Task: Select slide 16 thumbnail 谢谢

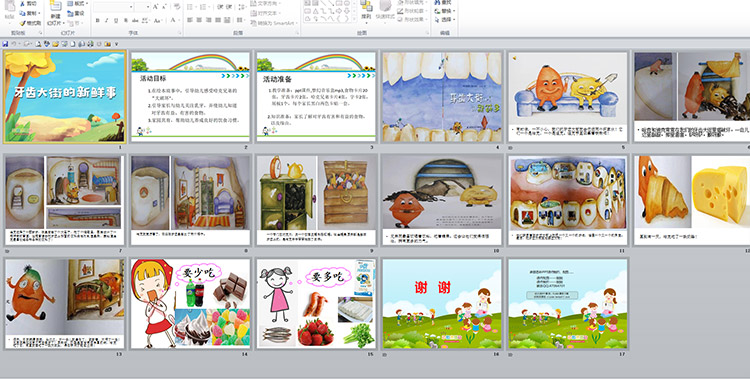Action: pos(442,303)
